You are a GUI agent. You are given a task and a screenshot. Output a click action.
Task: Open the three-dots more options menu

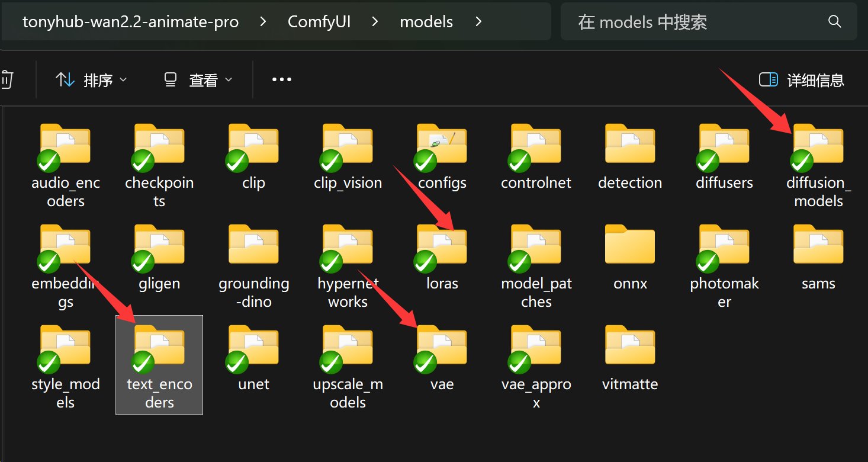tap(281, 80)
